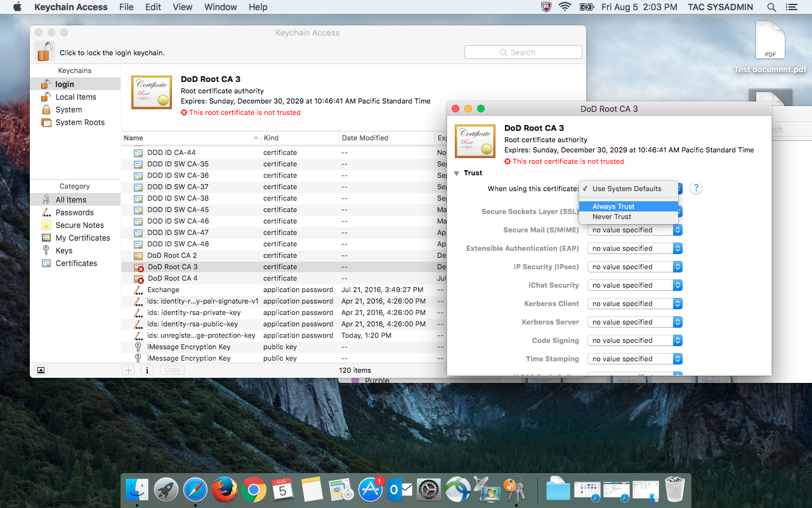This screenshot has height=508, width=812.
Task: Open Outlook from the Dock
Action: 400,490
